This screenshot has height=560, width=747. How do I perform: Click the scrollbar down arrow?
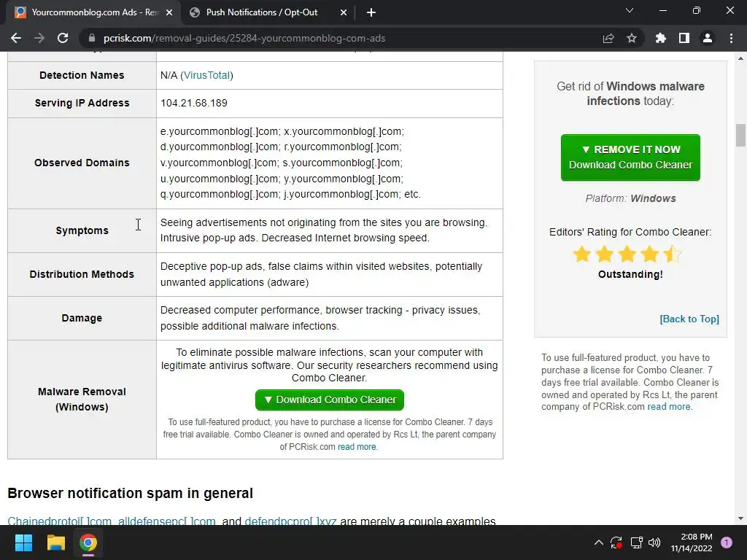click(x=740, y=518)
